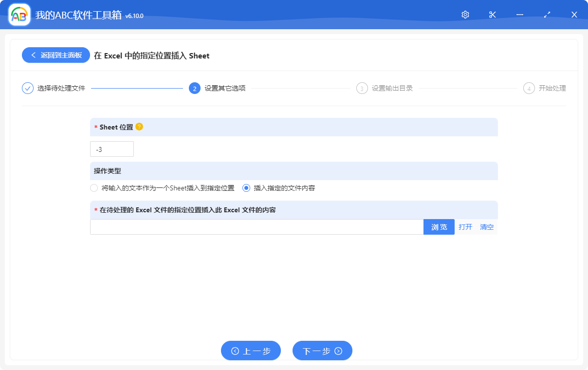Select insert specified file content option

(x=246, y=188)
